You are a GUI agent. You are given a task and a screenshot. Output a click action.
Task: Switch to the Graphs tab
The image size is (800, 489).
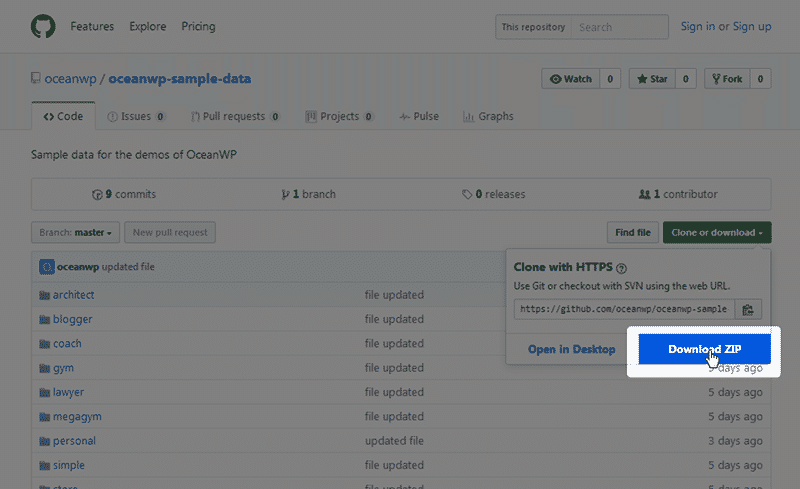coord(488,116)
